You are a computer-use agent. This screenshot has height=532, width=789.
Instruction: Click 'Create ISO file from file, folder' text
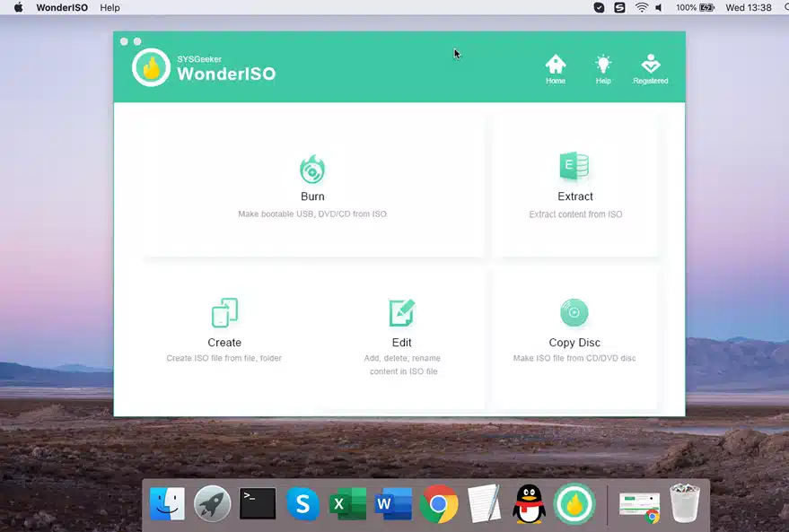(x=224, y=358)
